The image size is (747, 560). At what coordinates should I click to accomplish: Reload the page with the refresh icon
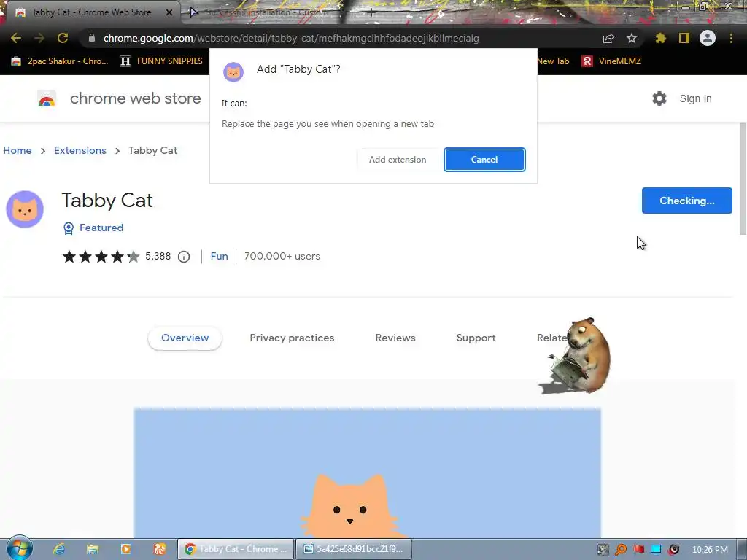tap(63, 38)
